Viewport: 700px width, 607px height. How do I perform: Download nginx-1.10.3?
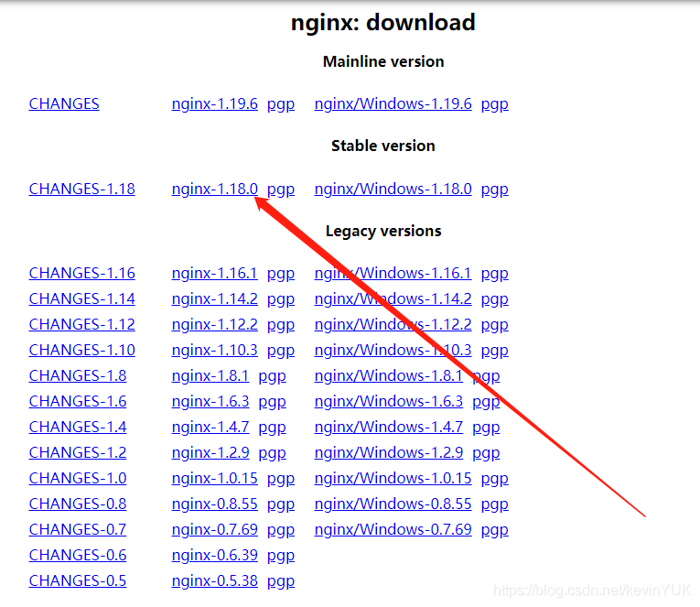(x=215, y=350)
